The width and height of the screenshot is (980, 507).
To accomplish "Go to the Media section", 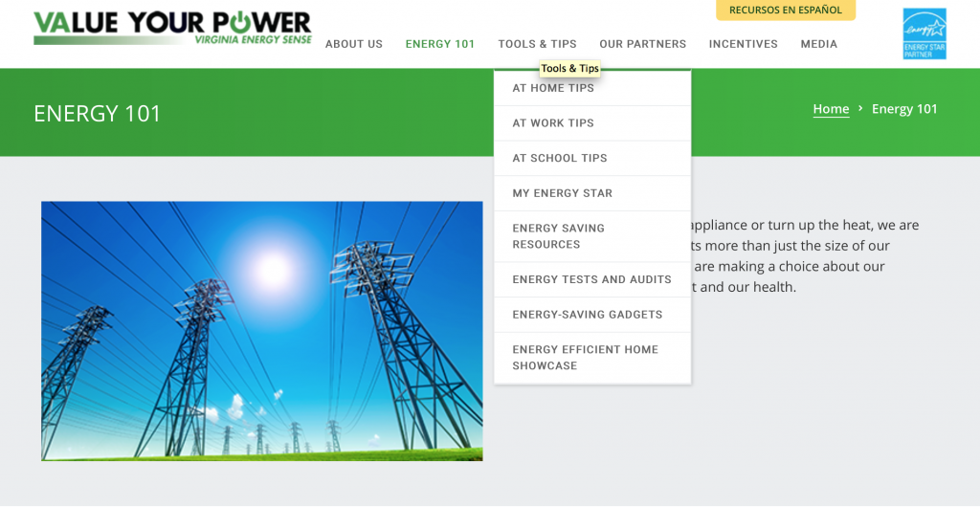I will coord(818,44).
